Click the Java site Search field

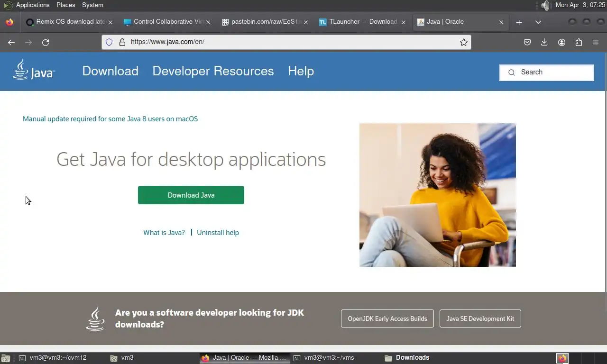[546, 73]
